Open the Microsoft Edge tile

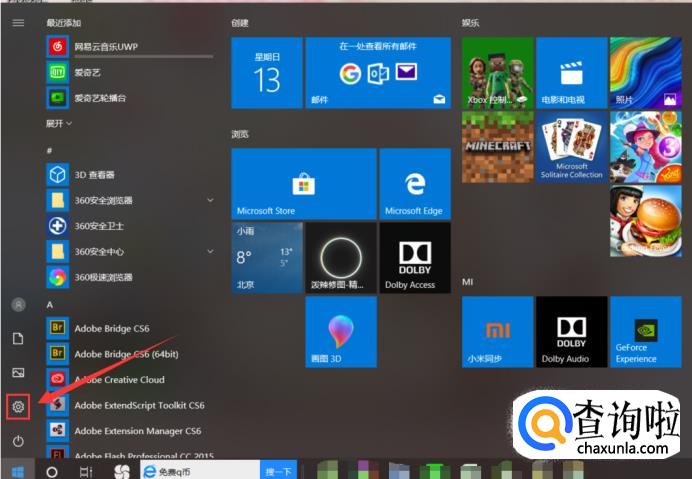click(415, 184)
